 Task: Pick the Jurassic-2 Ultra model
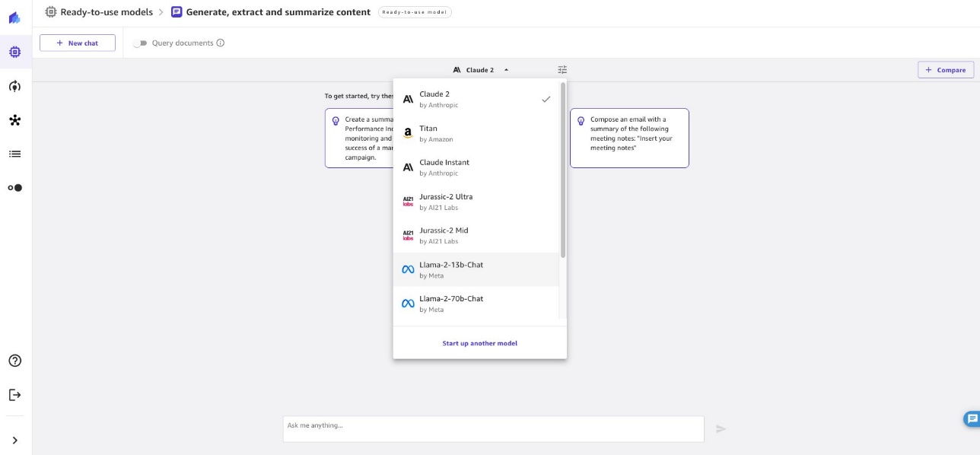pyautogui.click(x=476, y=202)
